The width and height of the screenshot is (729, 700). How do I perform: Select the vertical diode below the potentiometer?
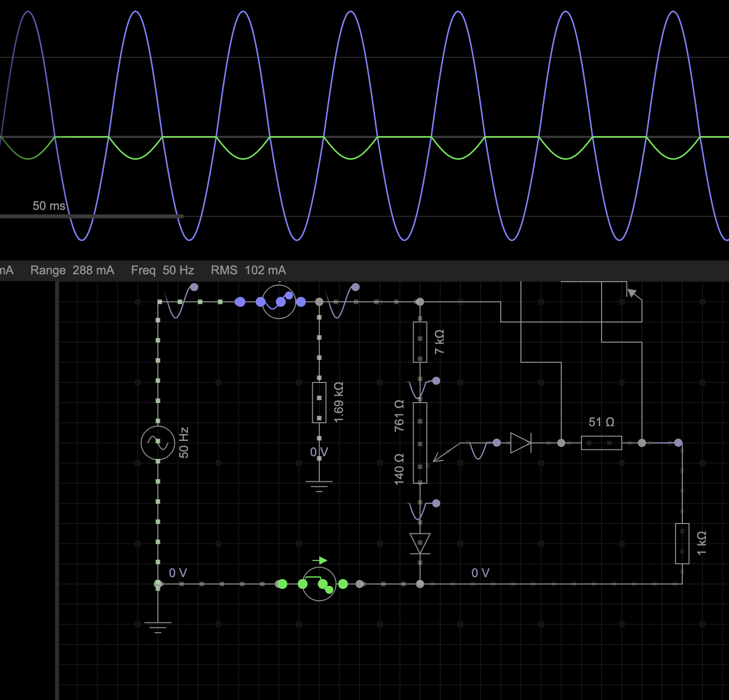click(420, 544)
